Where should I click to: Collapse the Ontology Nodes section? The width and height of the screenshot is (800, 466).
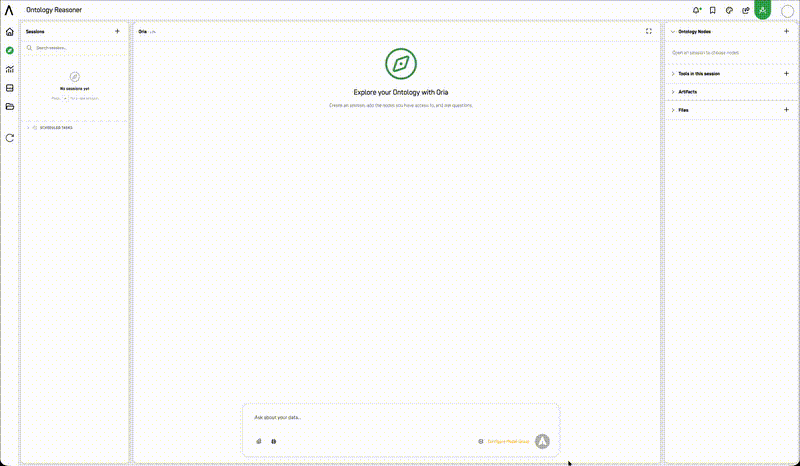673,32
